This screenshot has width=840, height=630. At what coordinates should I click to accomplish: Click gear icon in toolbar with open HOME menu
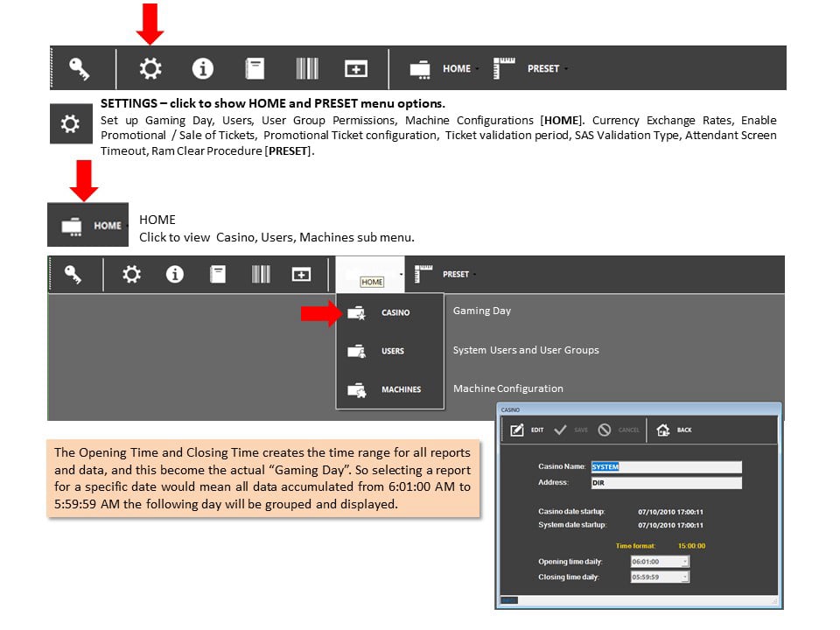pos(131,274)
